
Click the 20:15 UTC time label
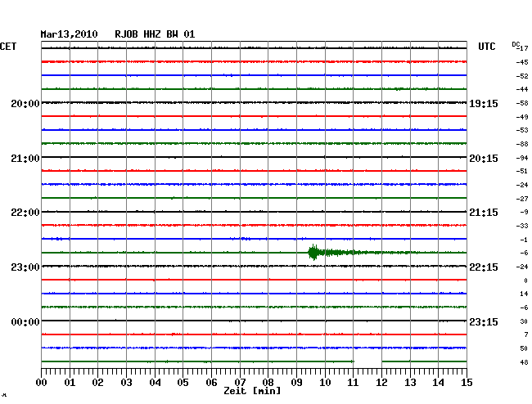[484, 159]
